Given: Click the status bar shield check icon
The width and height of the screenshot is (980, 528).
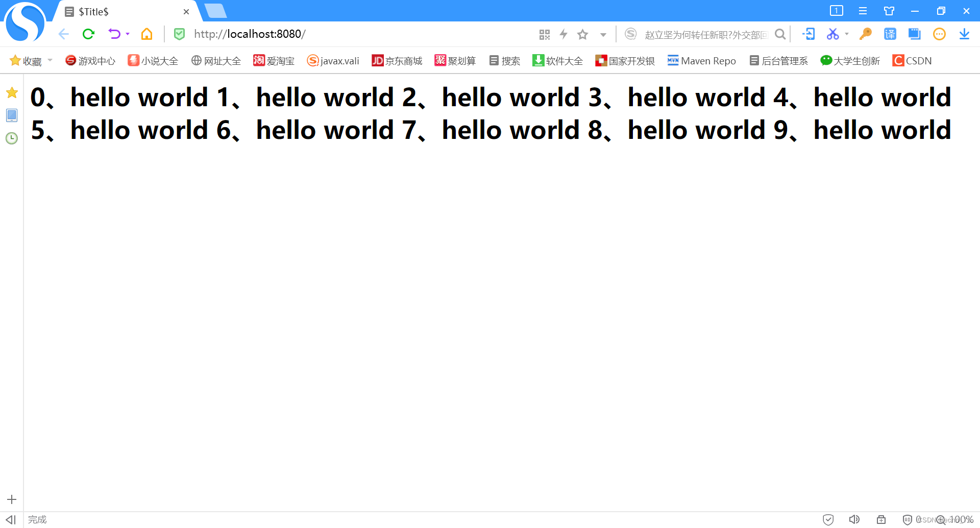Looking at the screenshot, I should coord(828,520).
